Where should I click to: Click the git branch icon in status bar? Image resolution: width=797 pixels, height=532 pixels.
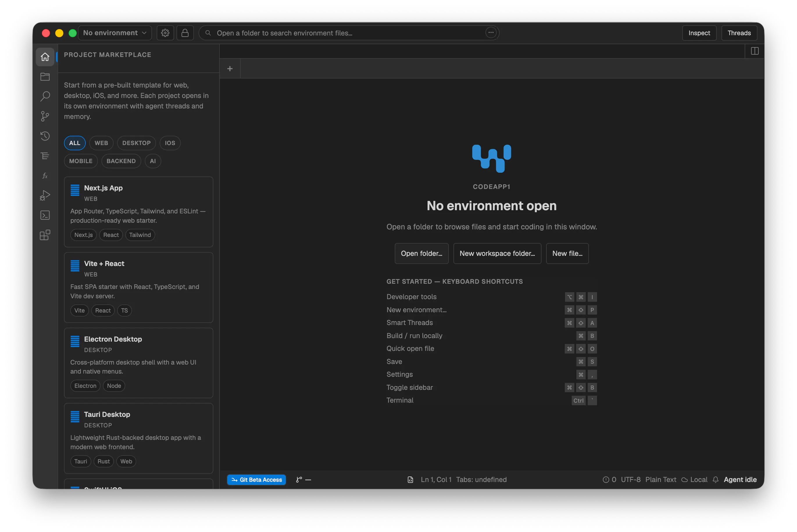(299, 479)
